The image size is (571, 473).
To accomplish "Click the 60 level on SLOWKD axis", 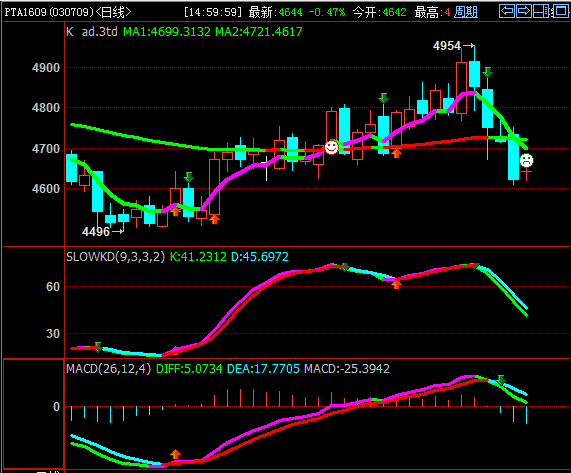I will pyautogui.click(x=53, y=287).
